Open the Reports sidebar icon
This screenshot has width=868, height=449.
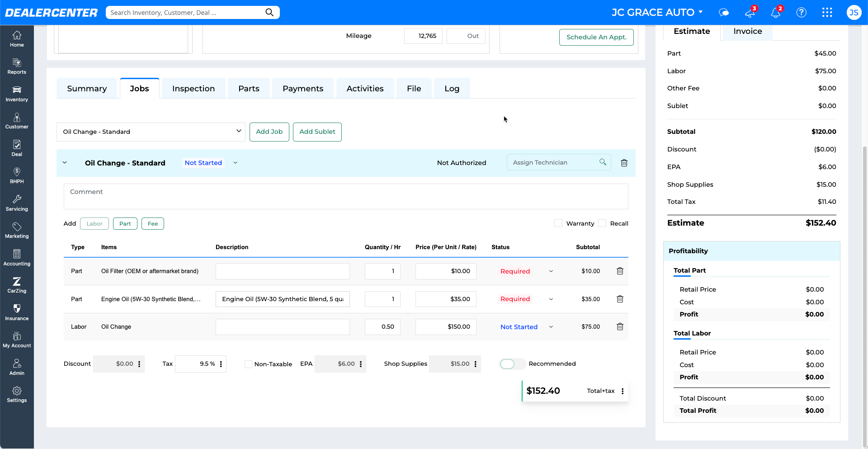click(17, 66)
